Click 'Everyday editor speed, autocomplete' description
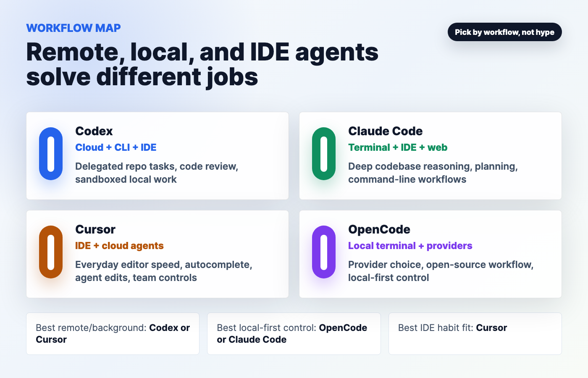588x378 pixels. [x=164, y=271]
